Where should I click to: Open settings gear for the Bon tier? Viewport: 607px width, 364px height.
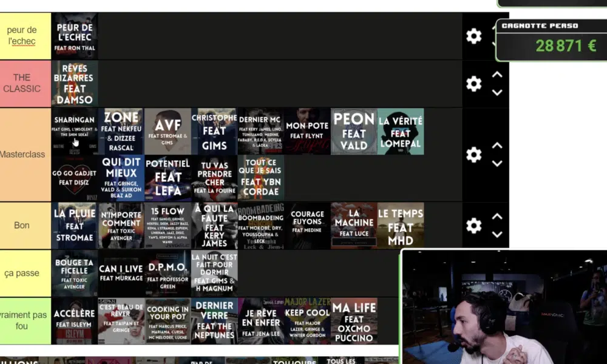click(x=473, y=226)
